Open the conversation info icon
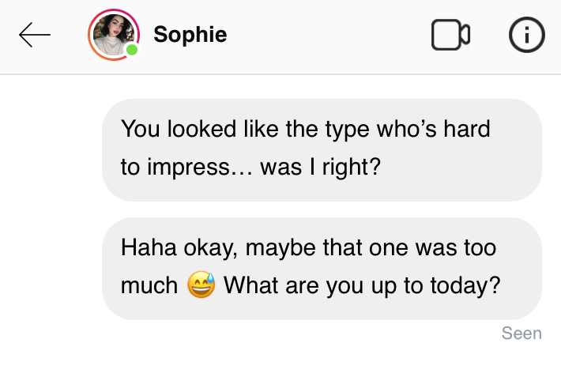The height and width of the screenshot is (392, 561). pyautogui.click(x=526, y=35)
